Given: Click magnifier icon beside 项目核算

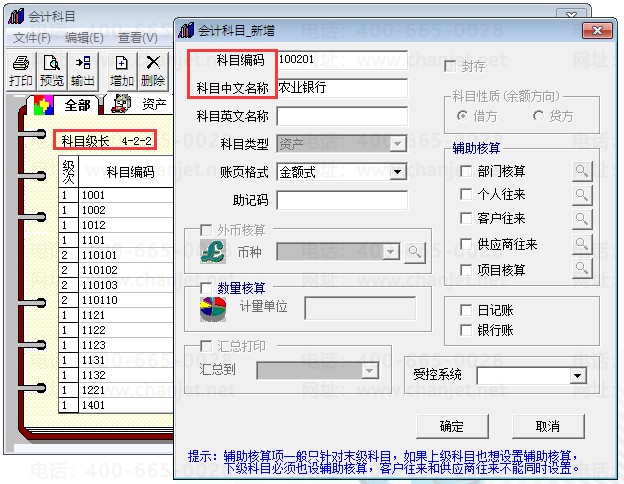Looking at the screenshot, I should point(582,269).
